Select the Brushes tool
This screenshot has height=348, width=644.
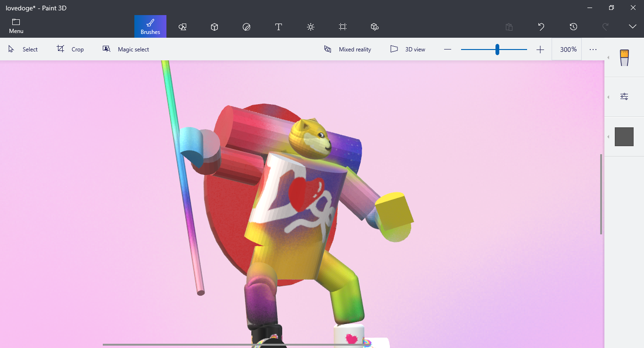coord(150,27)
